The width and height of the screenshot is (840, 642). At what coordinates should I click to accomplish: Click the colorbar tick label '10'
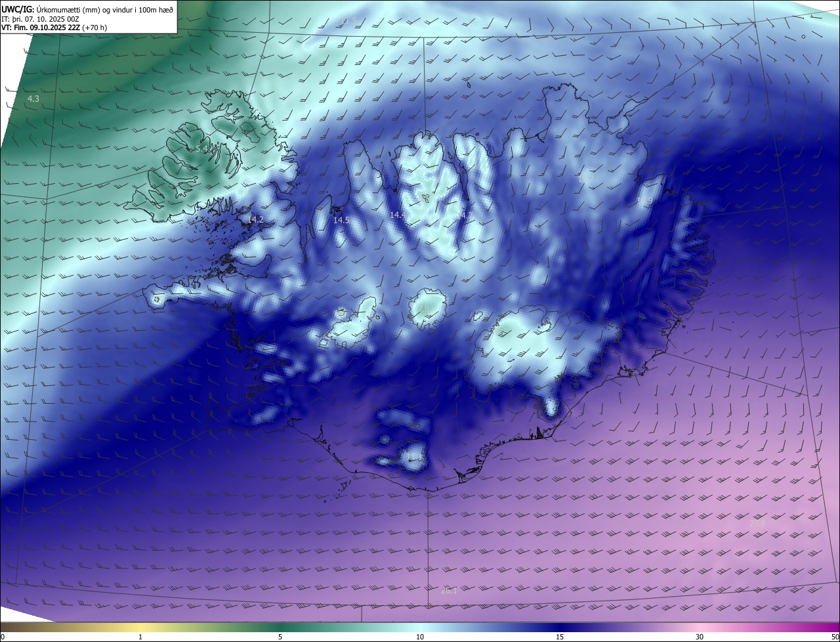point(420,637)
